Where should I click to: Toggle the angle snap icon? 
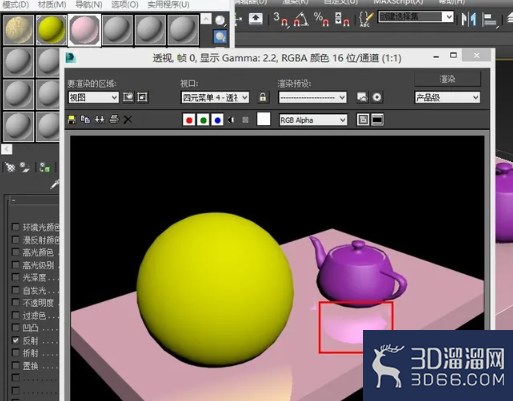pyautogui.click(x=301, y=19)
